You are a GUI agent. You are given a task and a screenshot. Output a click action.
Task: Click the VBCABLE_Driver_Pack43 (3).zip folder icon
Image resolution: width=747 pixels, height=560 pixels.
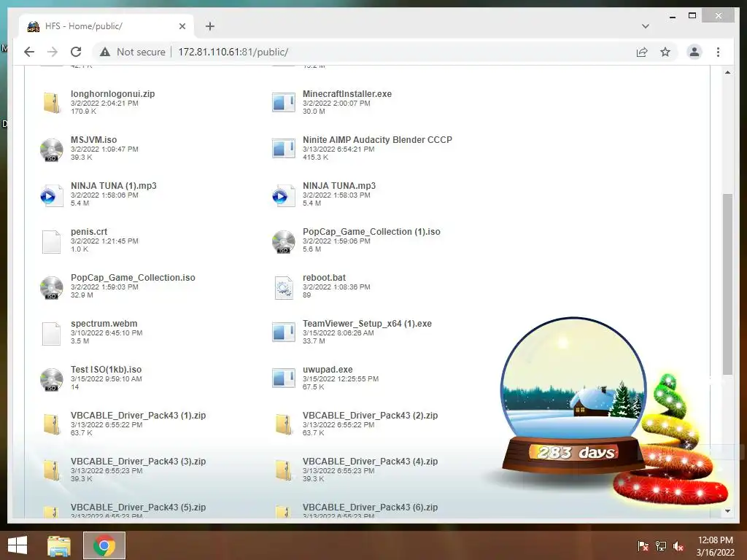(52, 470)
